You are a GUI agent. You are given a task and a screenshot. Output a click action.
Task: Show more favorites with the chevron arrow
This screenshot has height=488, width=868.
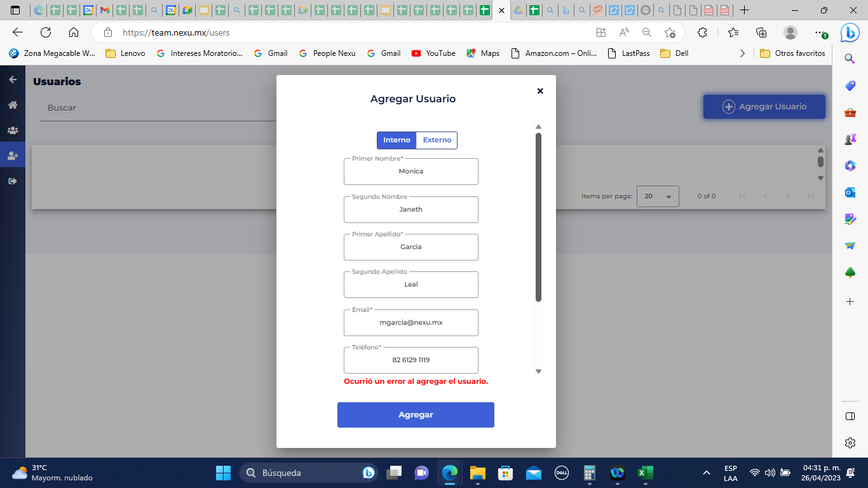pyautogui.click(x=742, y=53)
